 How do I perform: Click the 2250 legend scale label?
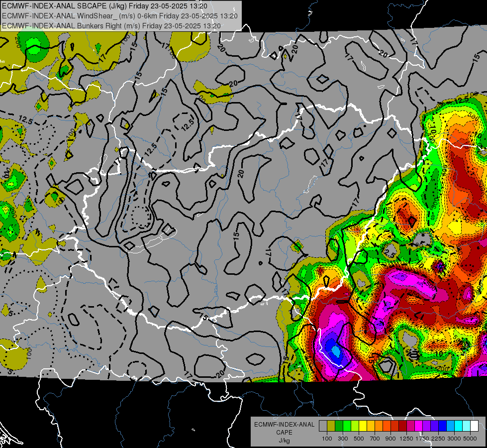438,439
